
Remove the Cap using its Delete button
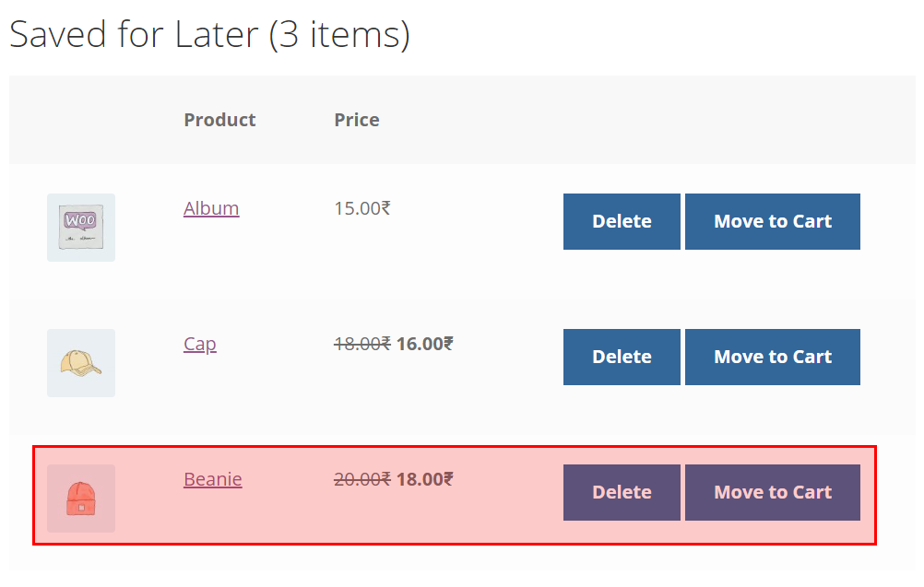click(622, 357)
